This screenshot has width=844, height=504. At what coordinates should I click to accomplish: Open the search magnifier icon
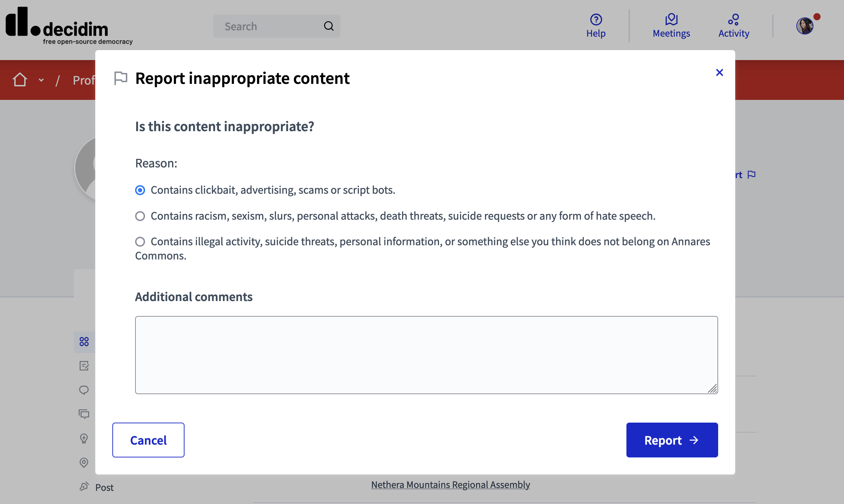(328, 26)
